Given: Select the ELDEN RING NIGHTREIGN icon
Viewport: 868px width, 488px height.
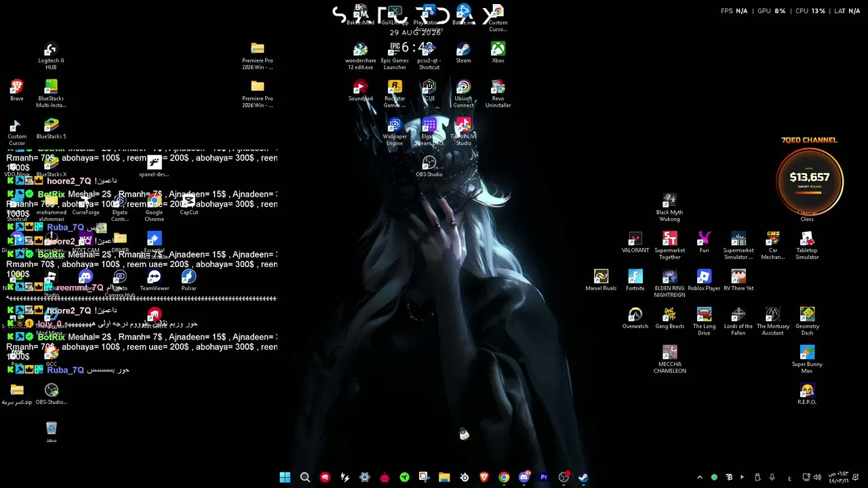Looking at the screenshot, I should click(669, 284).
